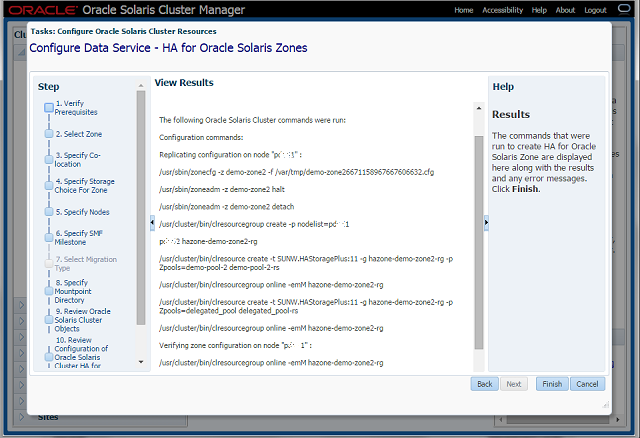This screenshot has width=640, height=438.
Task: Click the Oracle ring icon in header
Action: click(x=624, y=9)
